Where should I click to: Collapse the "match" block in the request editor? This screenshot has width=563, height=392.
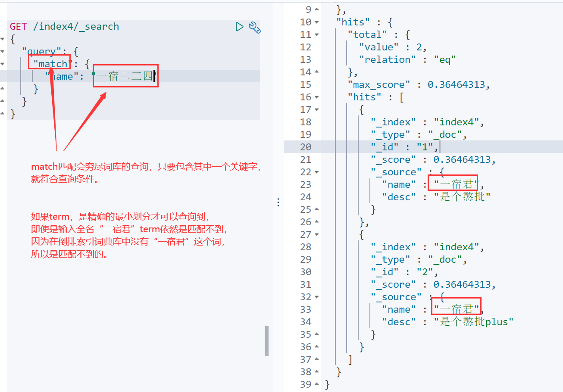[3, 64]
